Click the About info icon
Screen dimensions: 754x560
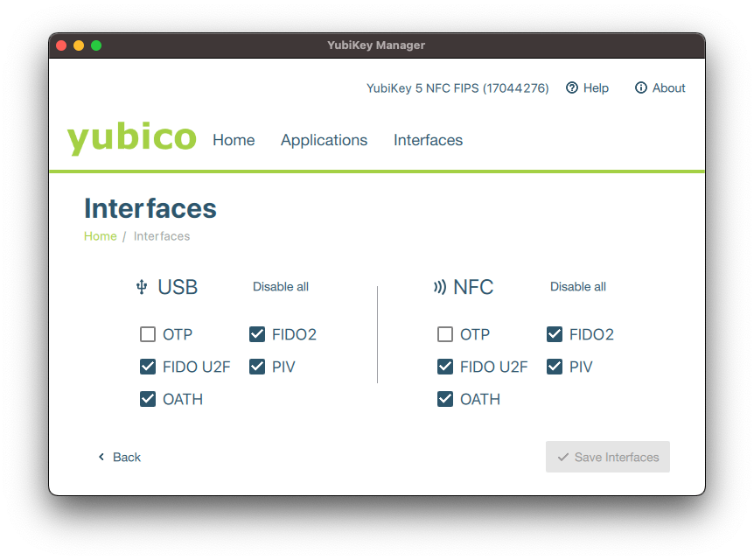pyautogui.click(x=641, y=87)
